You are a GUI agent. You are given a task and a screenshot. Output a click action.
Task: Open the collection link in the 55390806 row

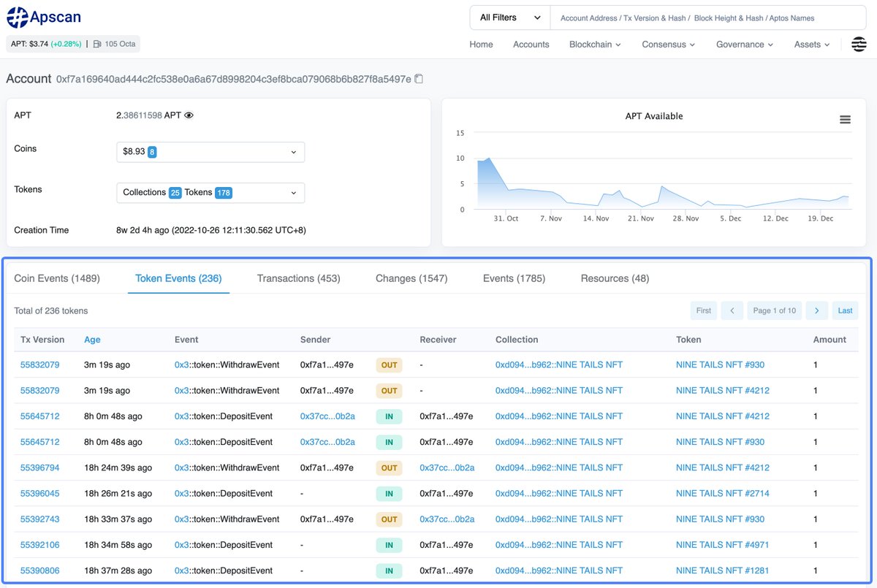click(x=559, y=570)
